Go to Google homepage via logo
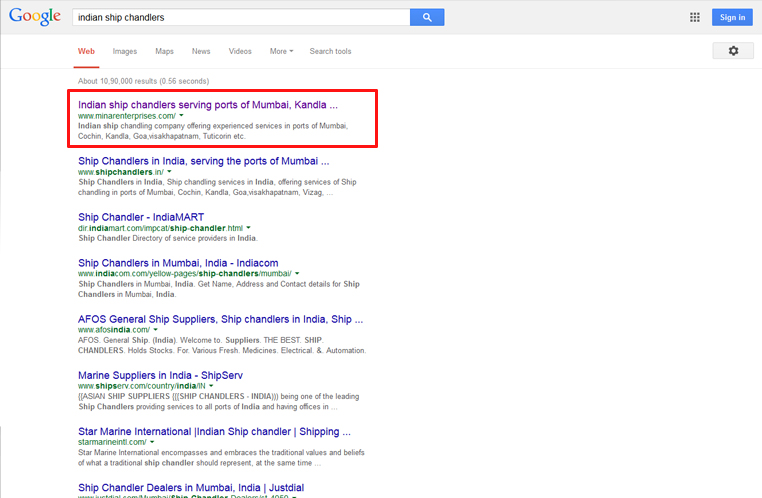Viewport: 762px width, 498px height. point(33,17)
